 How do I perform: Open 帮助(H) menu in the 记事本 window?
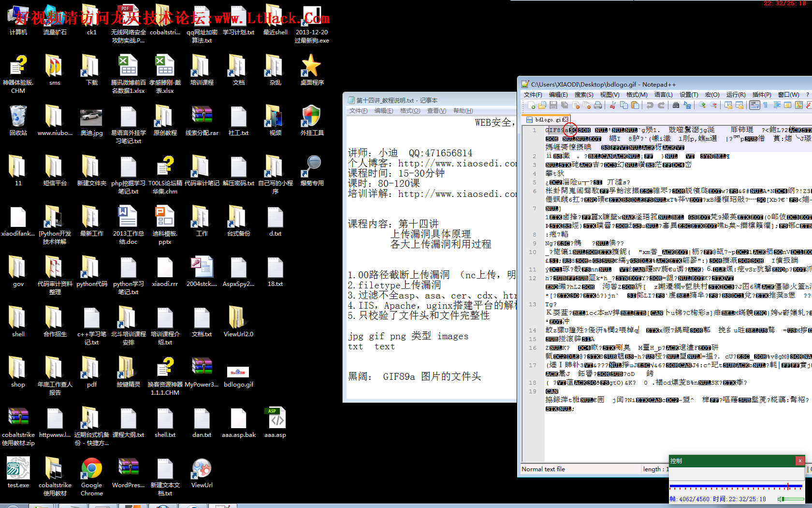(463, 111)
